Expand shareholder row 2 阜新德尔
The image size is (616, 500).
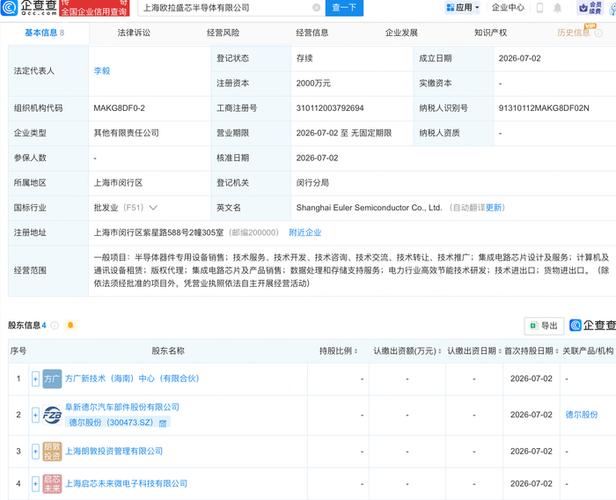35,415
